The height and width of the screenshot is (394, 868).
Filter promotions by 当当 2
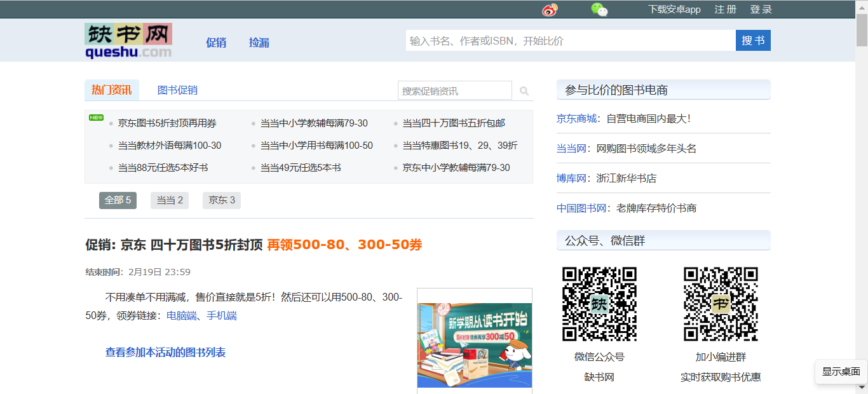tap(170, 200)
